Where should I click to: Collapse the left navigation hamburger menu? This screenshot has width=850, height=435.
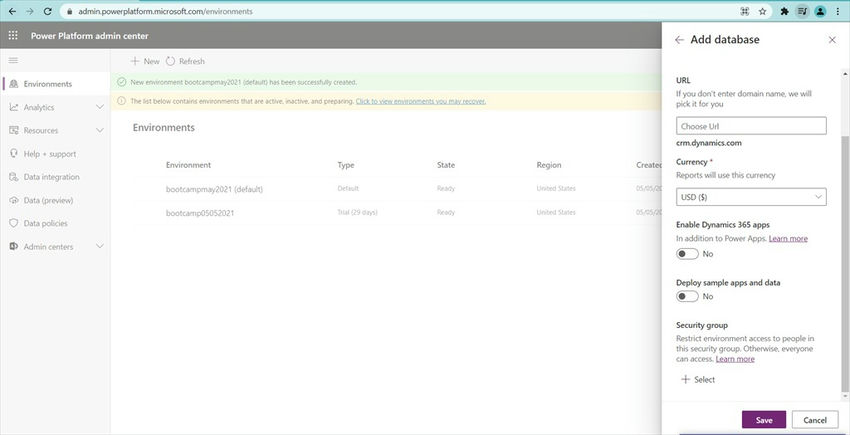point(14,60)
